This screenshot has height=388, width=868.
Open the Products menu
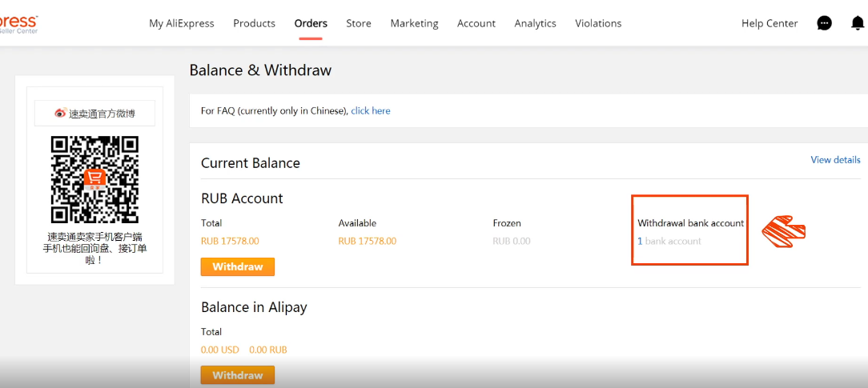point(254,23)
